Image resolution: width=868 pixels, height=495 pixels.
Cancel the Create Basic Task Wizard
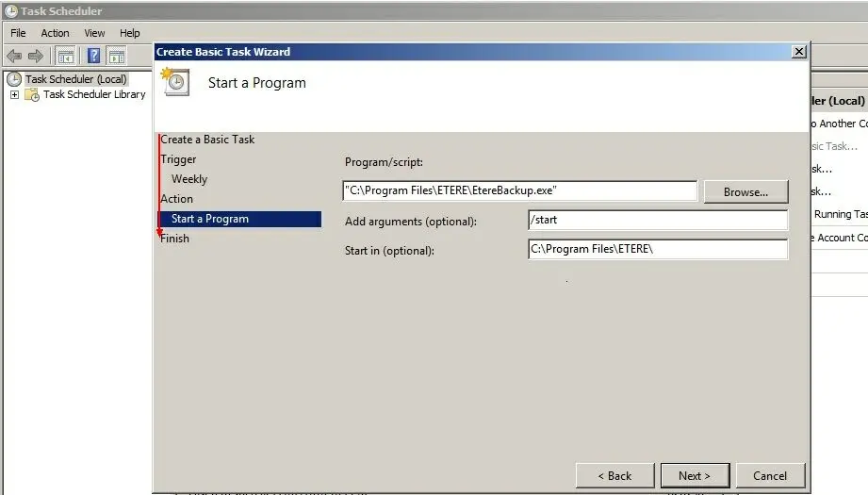pos(770,475)
